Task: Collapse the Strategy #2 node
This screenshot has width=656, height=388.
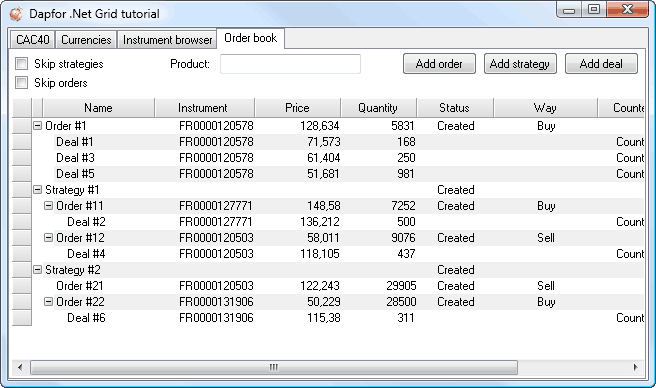Action: coord(38,270)
